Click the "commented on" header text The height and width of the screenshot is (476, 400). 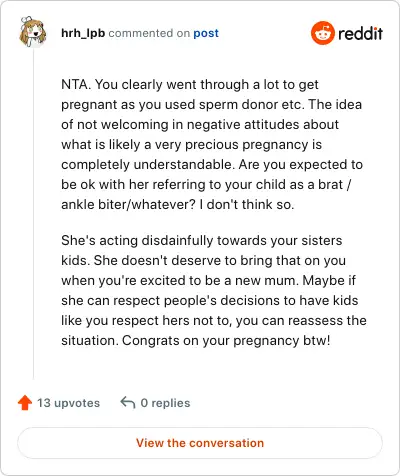point(149,33)
